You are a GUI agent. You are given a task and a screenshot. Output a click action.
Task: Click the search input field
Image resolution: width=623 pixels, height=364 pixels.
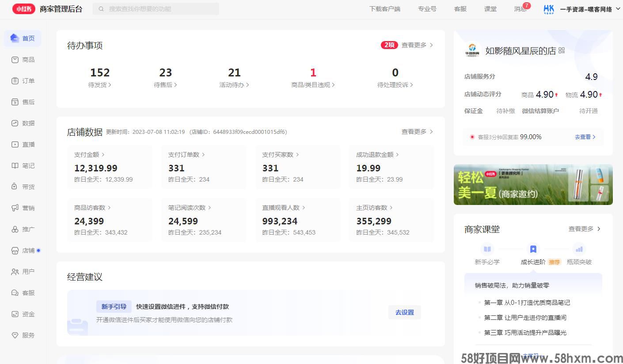point(156,9)
